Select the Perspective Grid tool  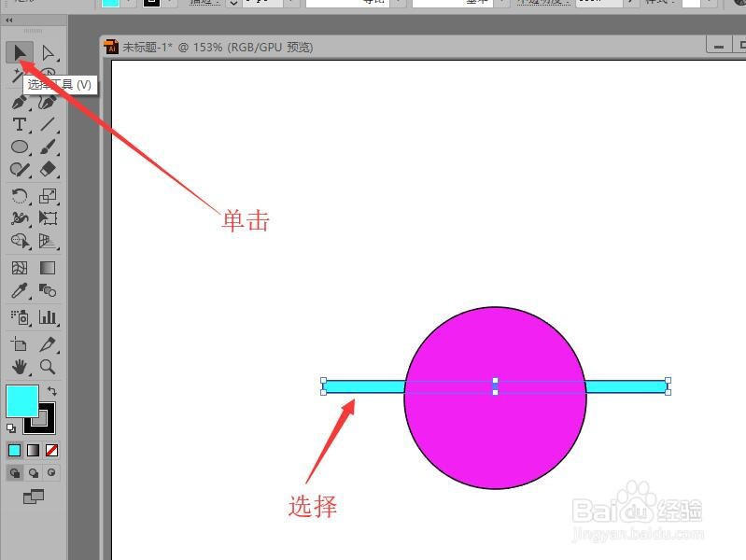pos(48,241)
